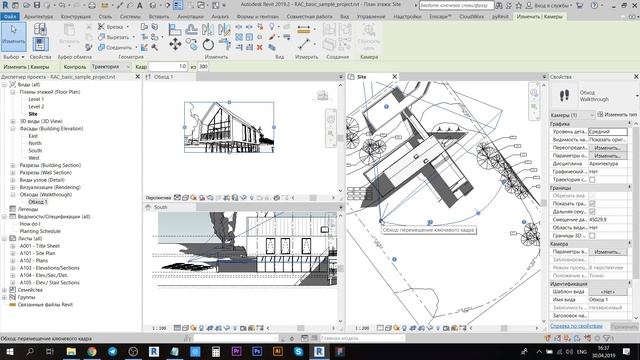Select Level 1 in project browser
This screenshot has height=360, width=640.
[x=36, y=99]
